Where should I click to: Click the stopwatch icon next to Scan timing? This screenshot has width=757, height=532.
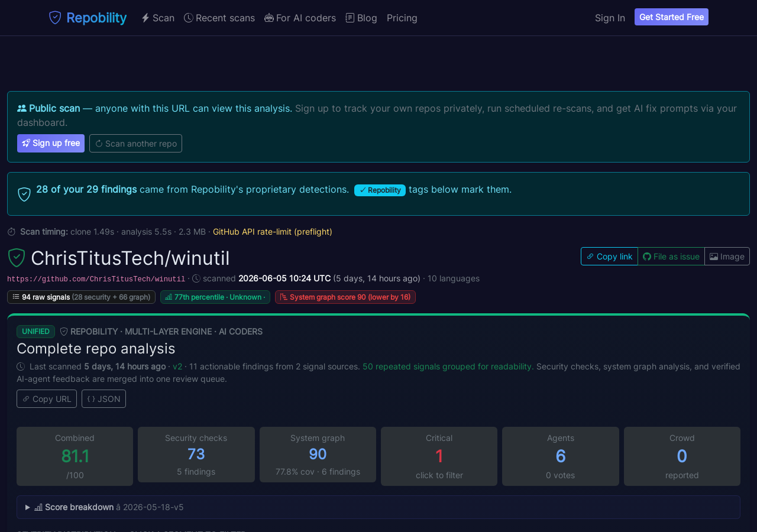click(11, 232)
